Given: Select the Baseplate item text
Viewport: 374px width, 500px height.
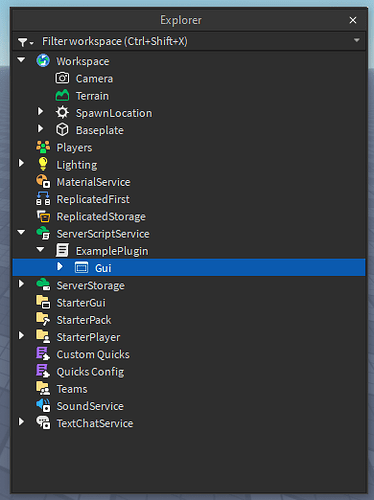Looking at the screenshot, I should tap(100, 130).
